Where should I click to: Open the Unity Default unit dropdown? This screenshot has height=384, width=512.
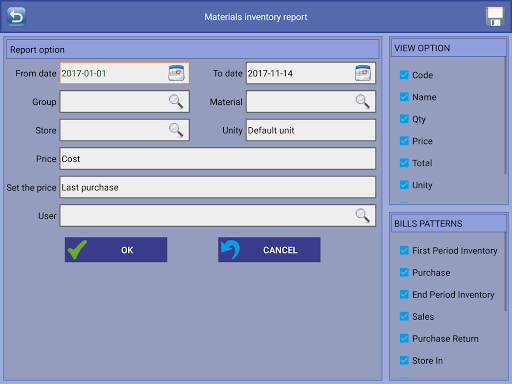pos(311,130)
